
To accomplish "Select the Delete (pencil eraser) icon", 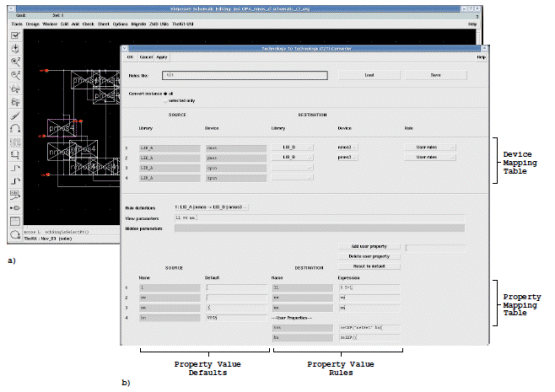I will click(15, 115).
